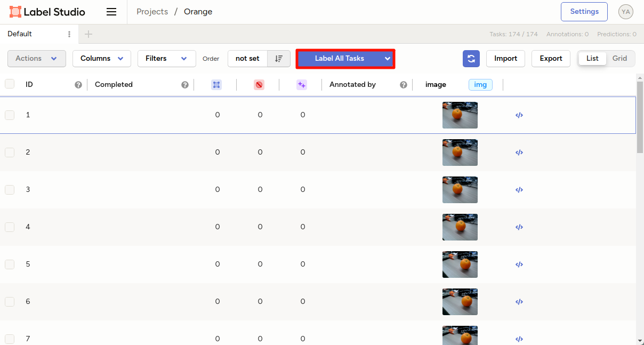Open the Actions dropdown
This screenshot has width=644, height=345.
pos(37,59)
